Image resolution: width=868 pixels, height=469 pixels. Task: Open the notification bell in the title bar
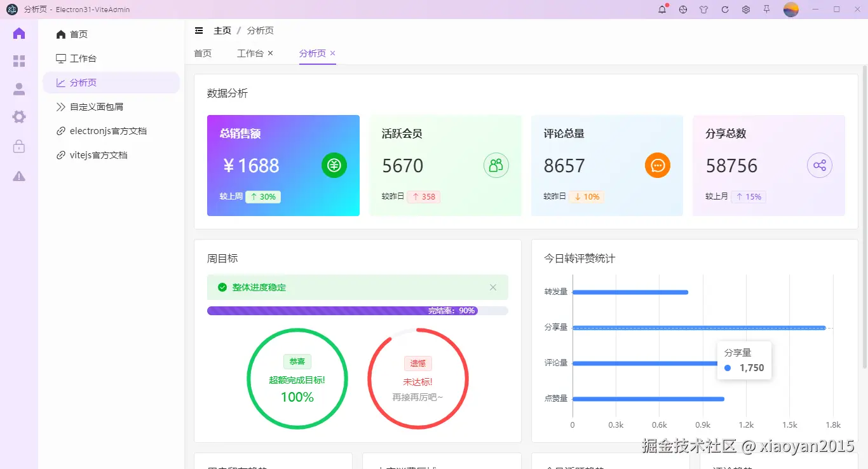(x=661, y=10)
